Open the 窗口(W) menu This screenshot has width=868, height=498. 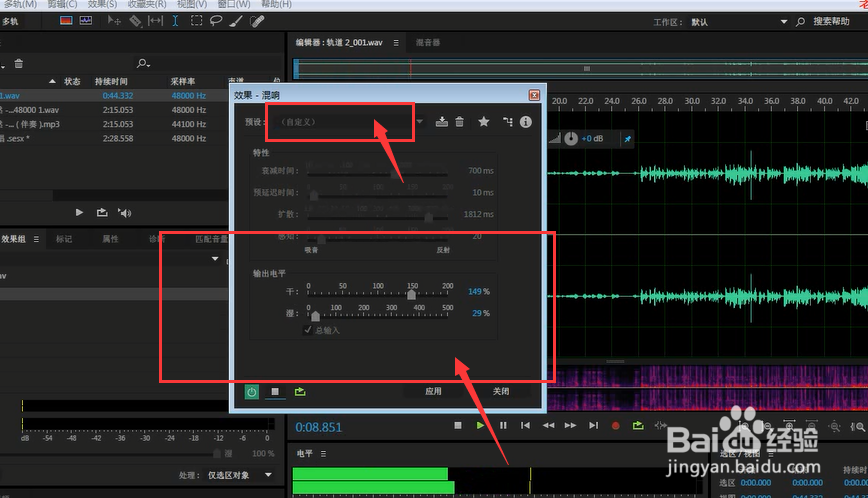click(x=234, y=4)
